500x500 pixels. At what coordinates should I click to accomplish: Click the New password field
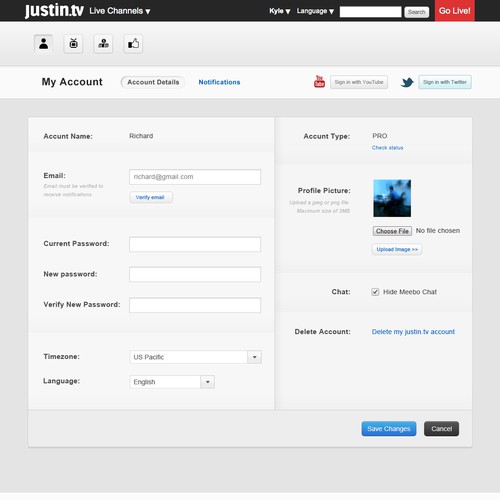click(195, 274)
